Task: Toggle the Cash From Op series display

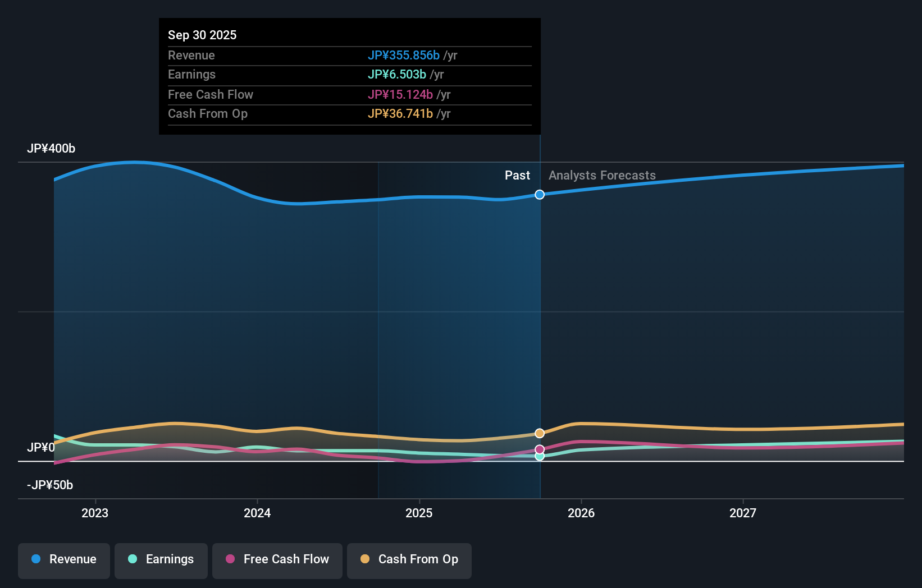Action: [409, 559]
